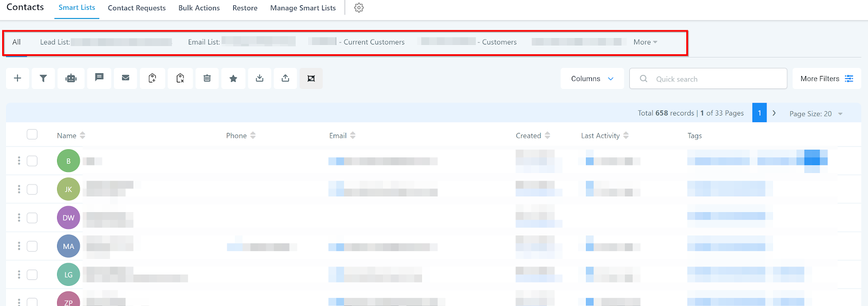Open three-dot menu for contact MA
This screenshot has width=868, height=306.
[19, 246]
